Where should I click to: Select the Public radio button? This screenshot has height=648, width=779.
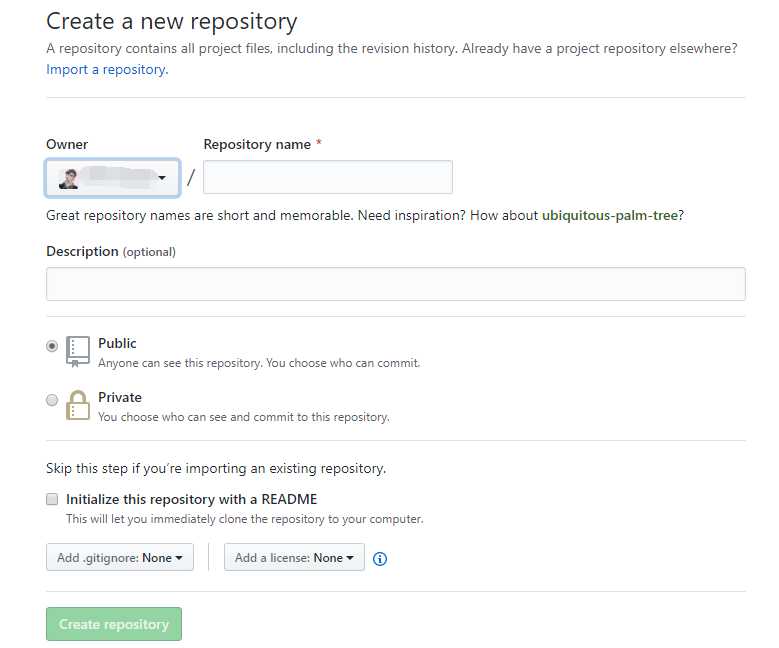pos(52,346)
